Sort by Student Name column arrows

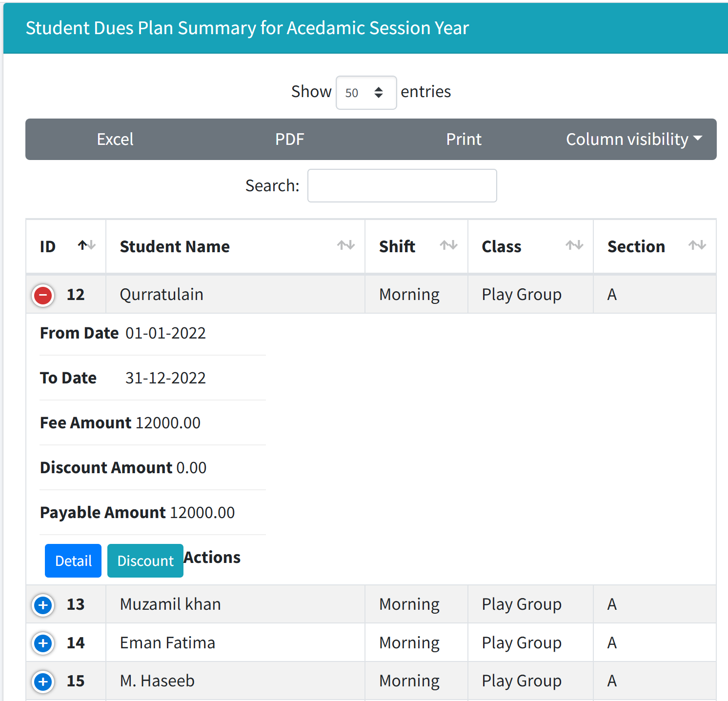pos(346,245)
